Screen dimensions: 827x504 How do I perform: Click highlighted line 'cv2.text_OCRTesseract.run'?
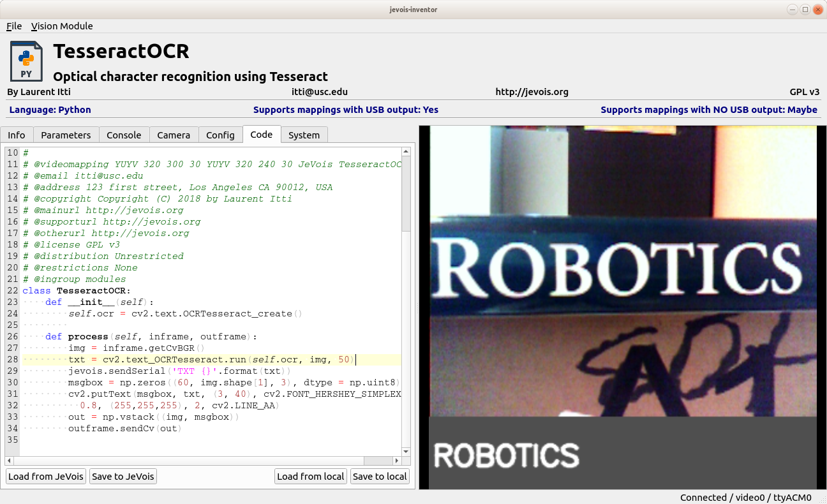[211, 359]
